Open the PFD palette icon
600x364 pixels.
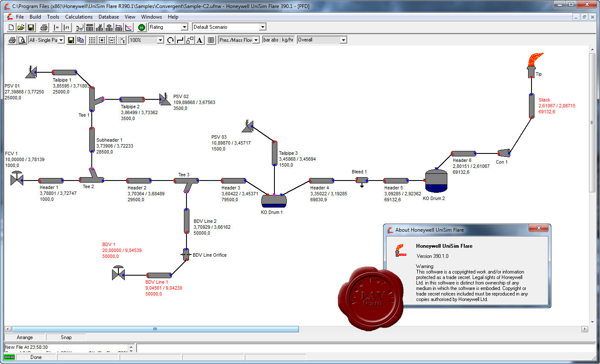click(x=211, y=40)
